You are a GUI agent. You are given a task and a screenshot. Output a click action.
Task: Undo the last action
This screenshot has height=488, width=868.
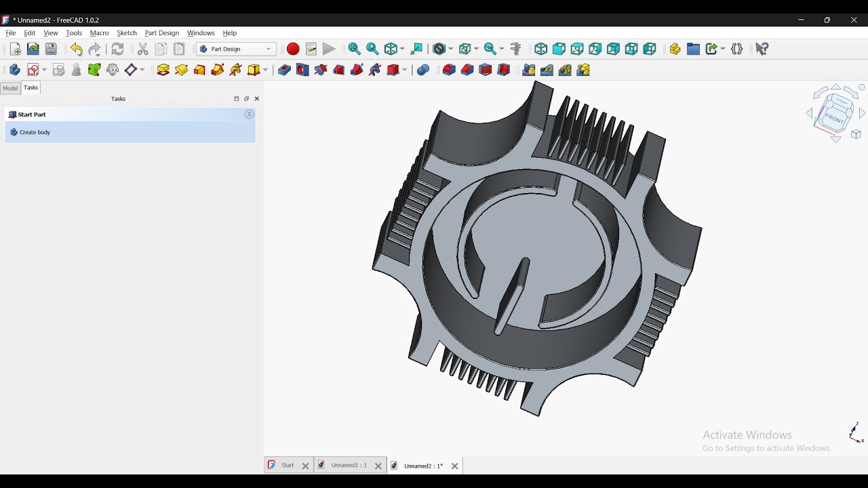[x=77, y=49]
